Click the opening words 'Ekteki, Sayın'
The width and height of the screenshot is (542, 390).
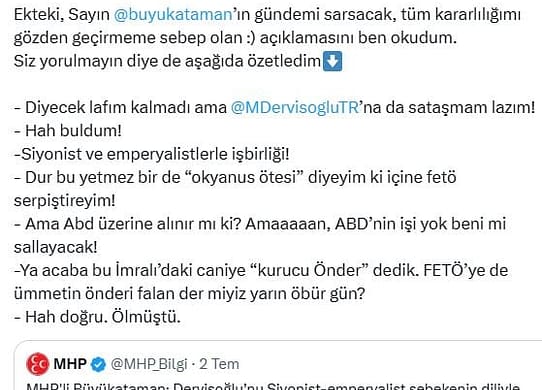[62, 15]
